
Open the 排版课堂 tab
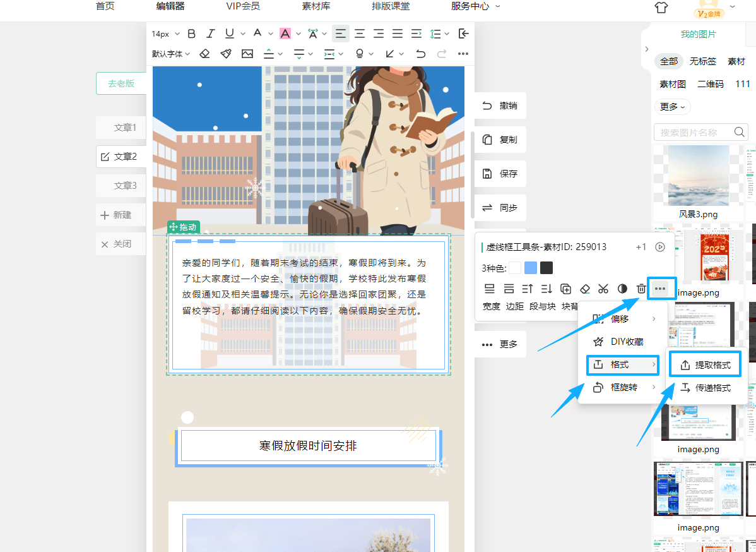coord(391,6)
